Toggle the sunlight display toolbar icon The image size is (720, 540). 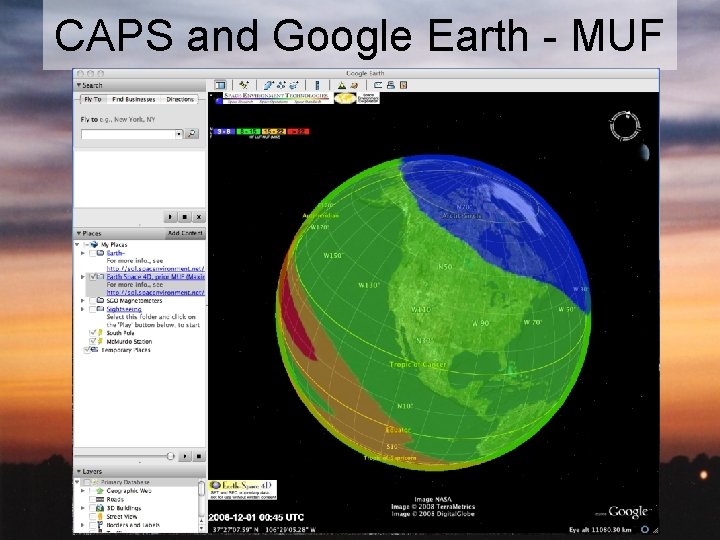342,85
